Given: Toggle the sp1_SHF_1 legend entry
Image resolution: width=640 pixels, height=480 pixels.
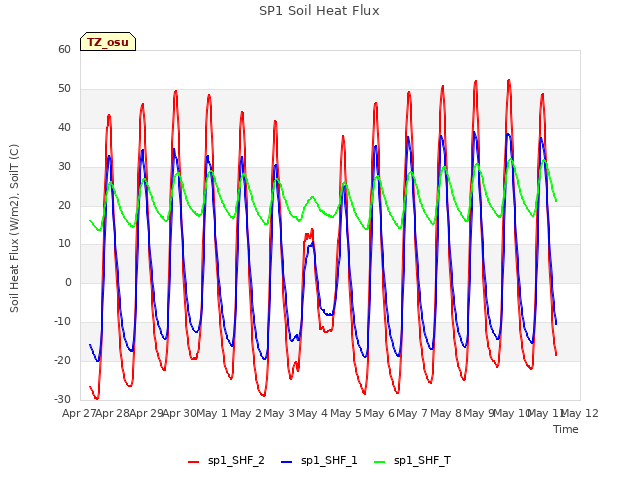Looking at the screenshot, I should (x=320, y=461).
